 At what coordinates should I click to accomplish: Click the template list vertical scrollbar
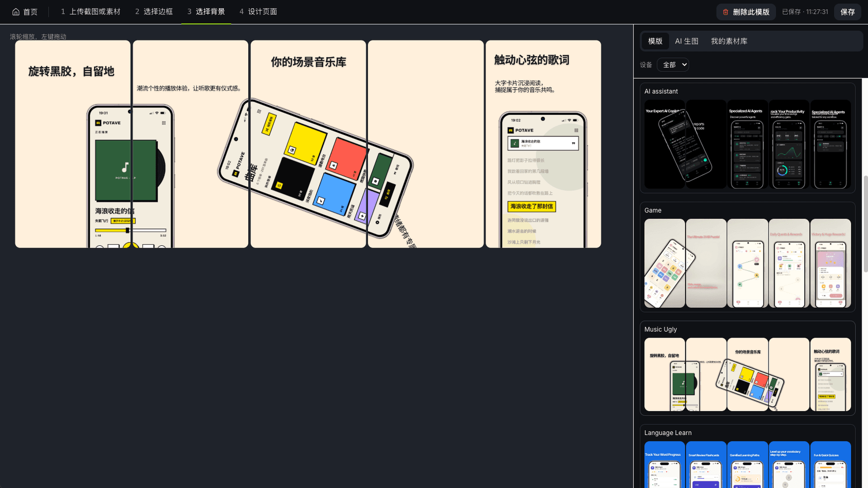coord(865,224)
